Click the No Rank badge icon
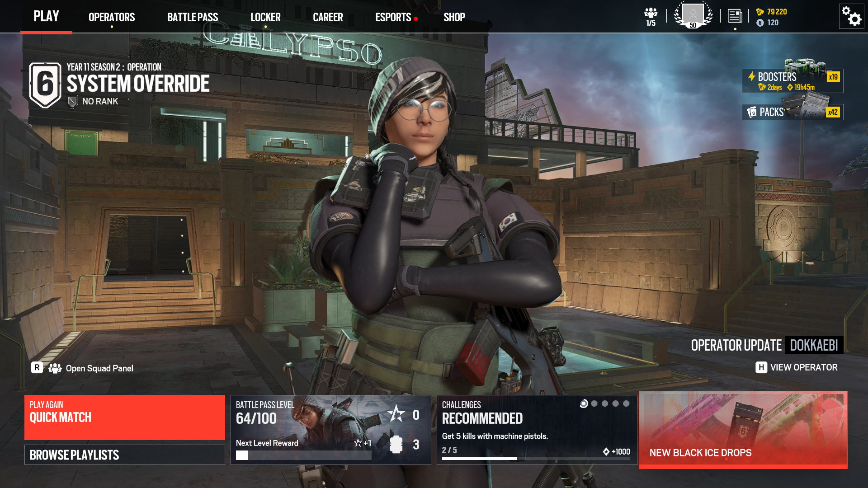 [x=72, y=102]
